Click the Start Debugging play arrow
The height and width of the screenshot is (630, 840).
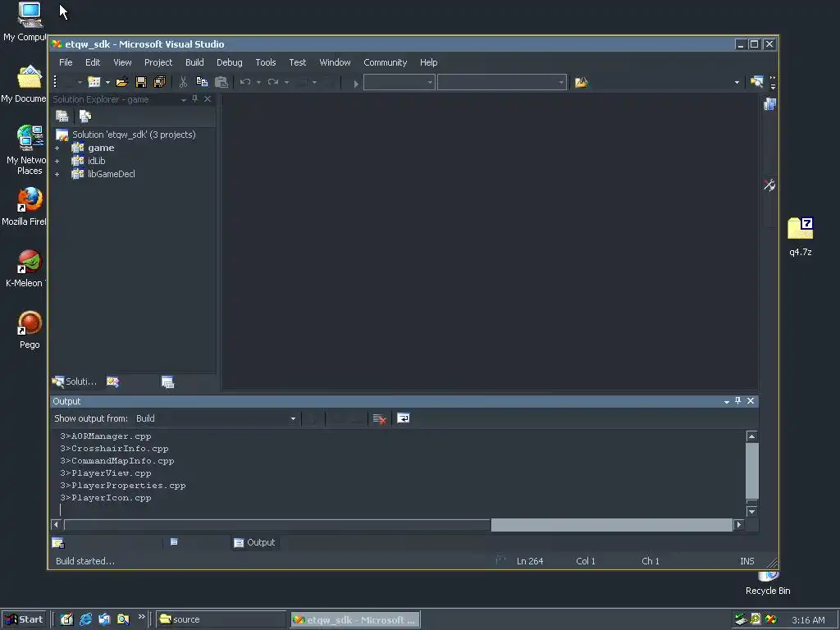(356, 83)
